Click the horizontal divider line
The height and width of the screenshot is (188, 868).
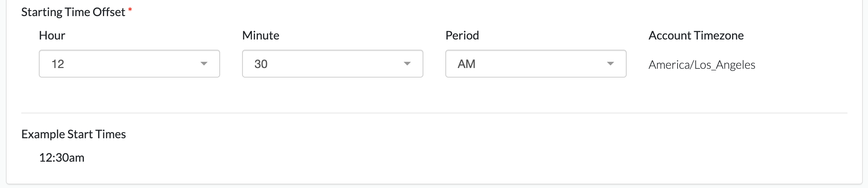[x=434, y=113]
